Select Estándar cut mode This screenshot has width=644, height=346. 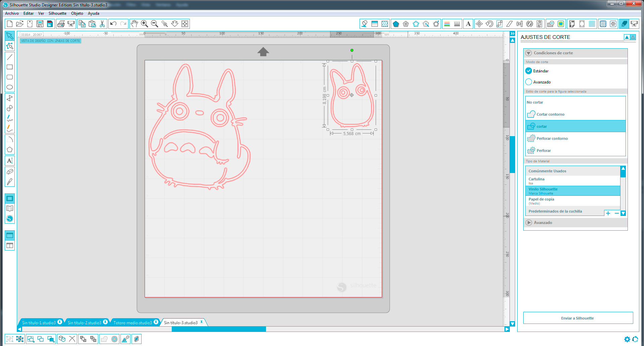click(529, 71)
